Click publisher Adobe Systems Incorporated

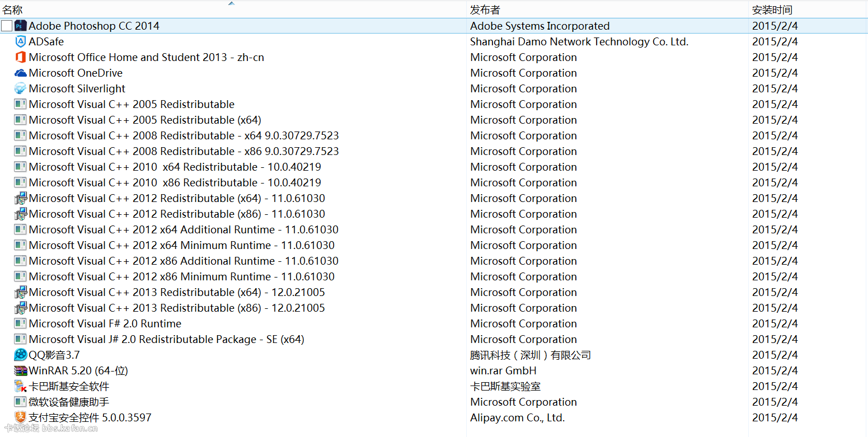click(x=540, y=26)
